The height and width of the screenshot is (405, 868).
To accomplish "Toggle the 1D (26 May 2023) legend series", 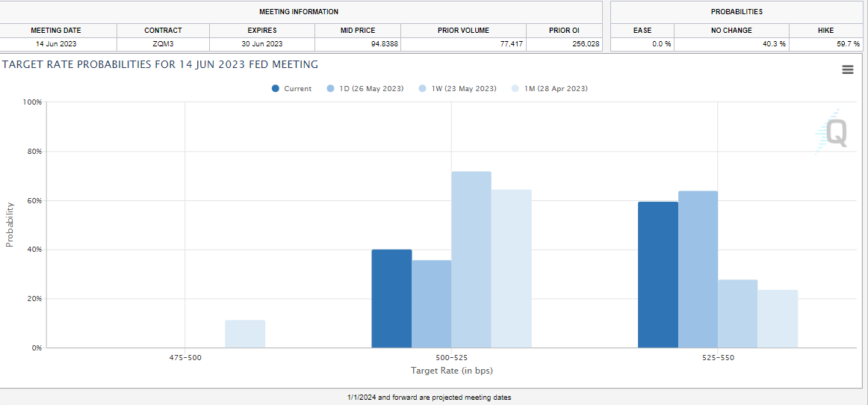I will (x=365, y=89).
